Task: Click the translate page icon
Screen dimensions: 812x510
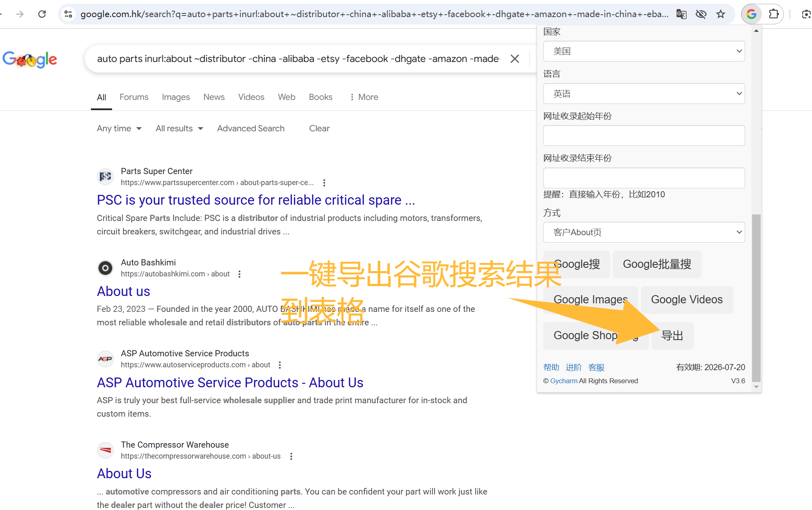Action: [x=682, y=14]
